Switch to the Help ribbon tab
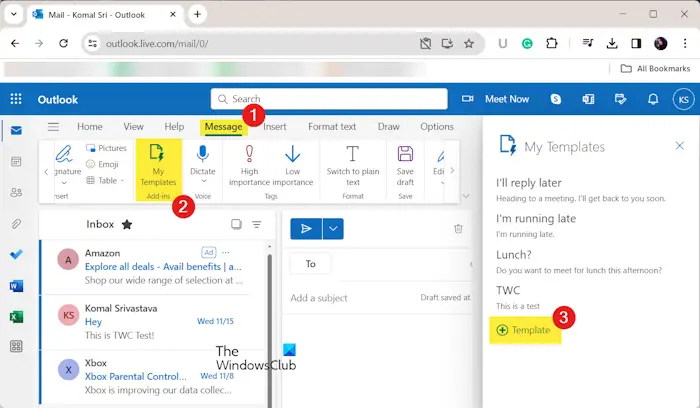The image size is (700, 408). [x=174, y=127]
